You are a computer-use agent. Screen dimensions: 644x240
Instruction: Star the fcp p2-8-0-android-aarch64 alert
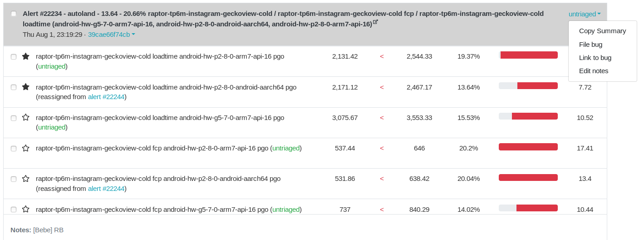[26, 179]
